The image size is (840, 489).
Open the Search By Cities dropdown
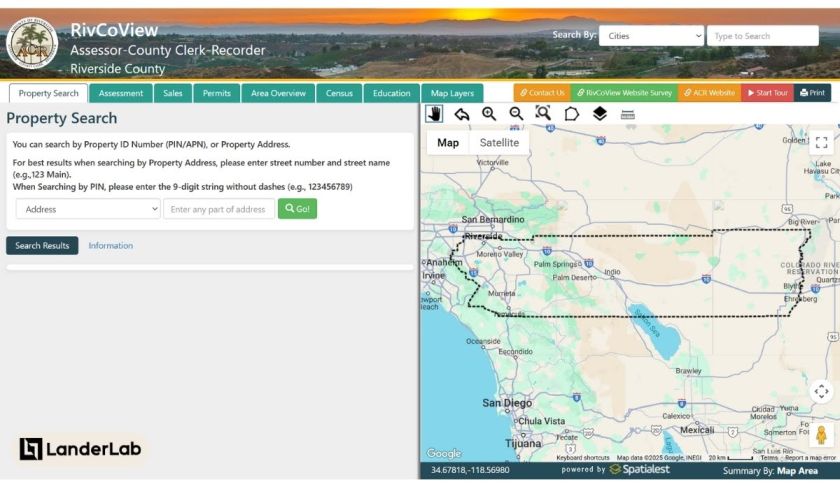(651, 36)
